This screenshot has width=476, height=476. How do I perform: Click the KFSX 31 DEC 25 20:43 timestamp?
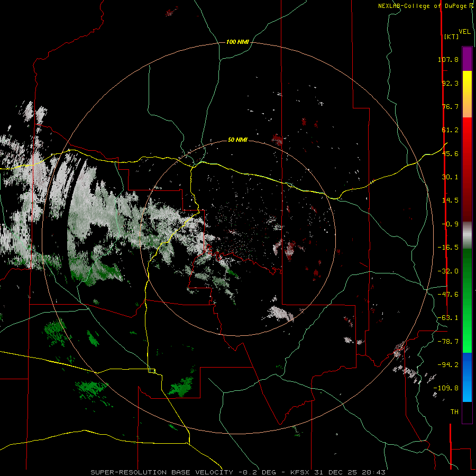coord(338,472)
